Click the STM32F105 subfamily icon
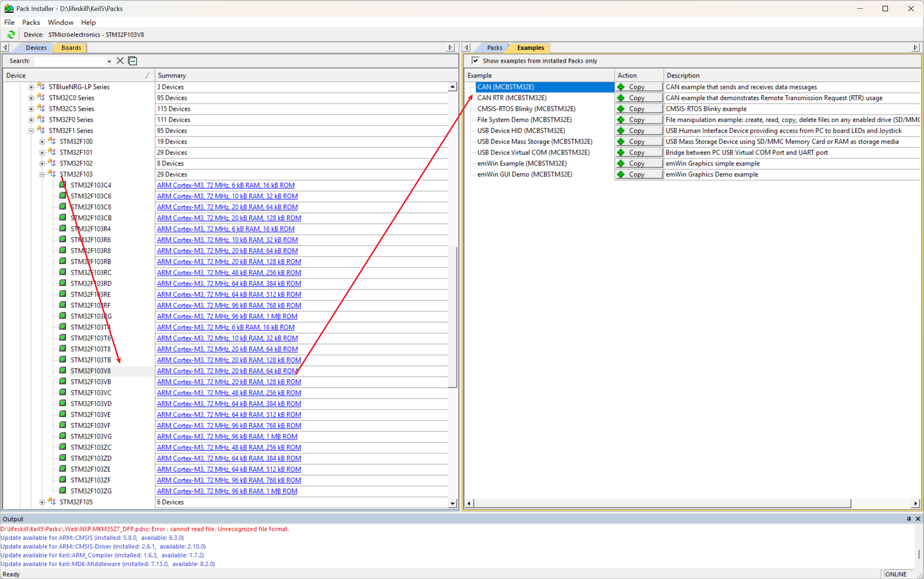Viewport: 924px width, 579px height. click(x=52, y=501)
